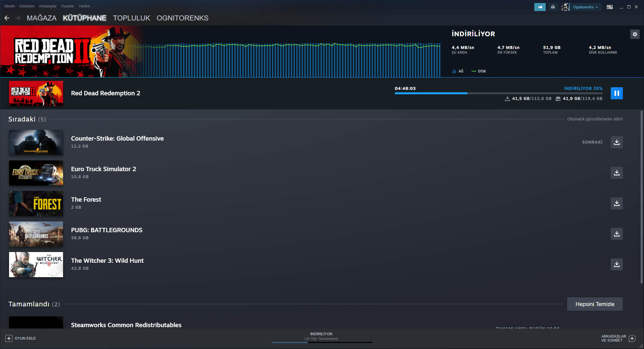Click Steamworks Common Redistributables title
The width and height of the screenshot is (644, 349).
pos(126,325)
